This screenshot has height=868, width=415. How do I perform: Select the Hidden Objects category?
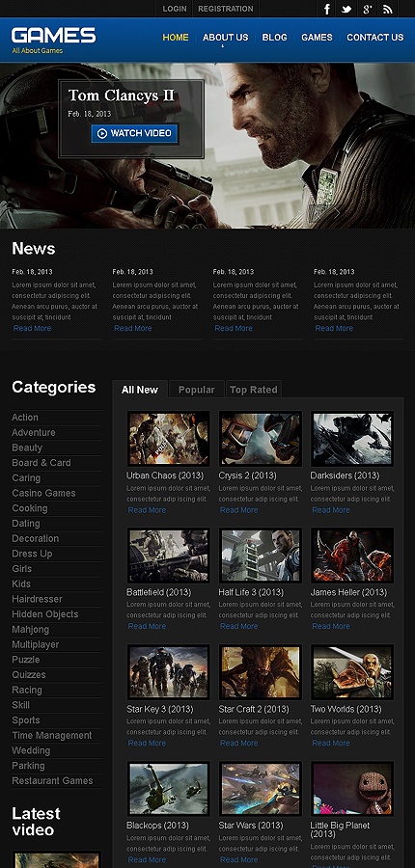coord(45,614)
